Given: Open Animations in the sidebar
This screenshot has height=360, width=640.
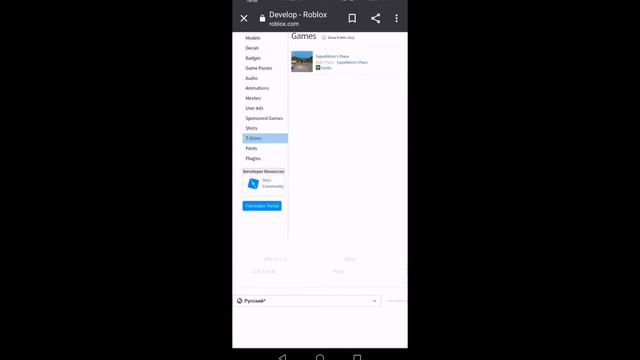Looking at the screenshot, I should point(257,88).
